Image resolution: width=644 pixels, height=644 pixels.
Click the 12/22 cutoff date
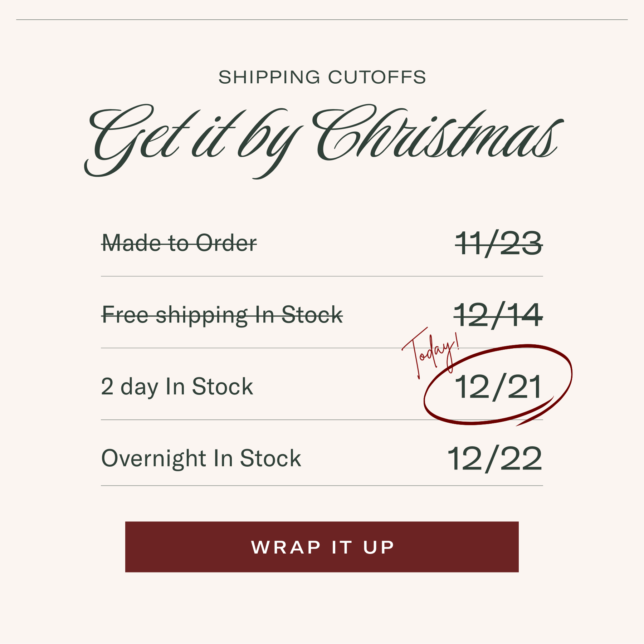click(x=495, y=458)
